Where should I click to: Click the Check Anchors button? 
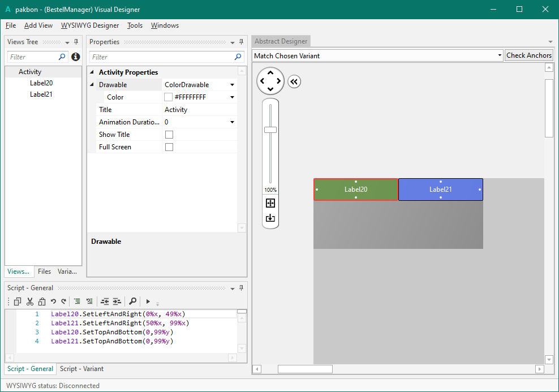point(528,55)
